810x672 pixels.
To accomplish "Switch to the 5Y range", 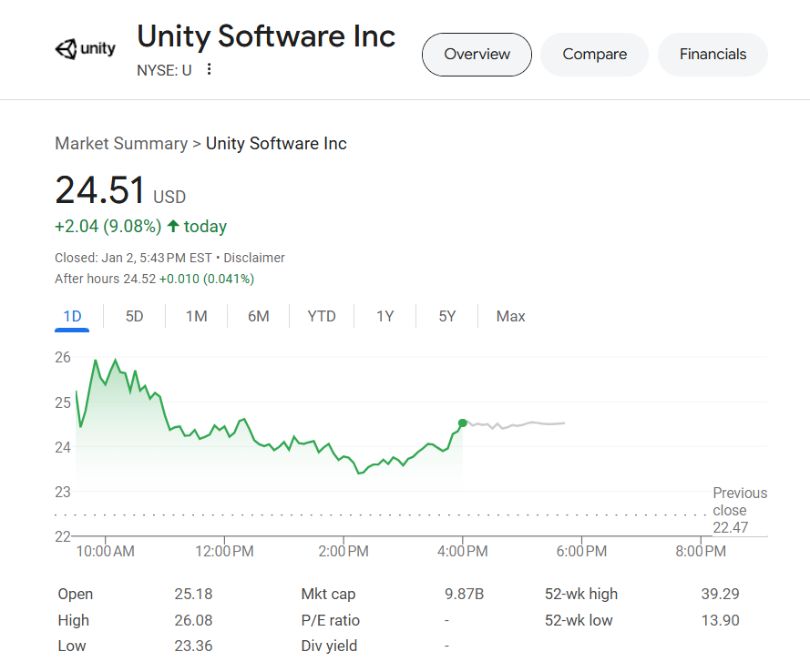I will pos(446,316).
